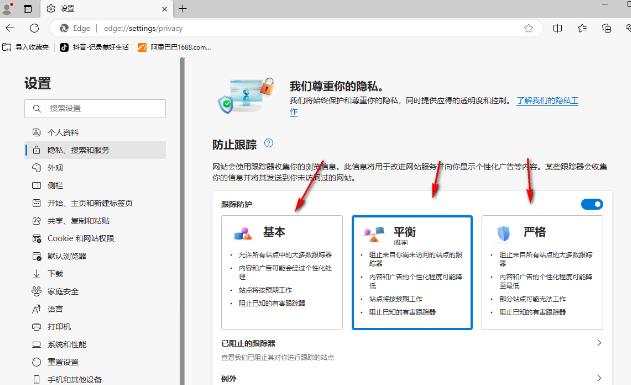Add page to favorites star icon
Screen dimensions: 631x385
(528, 28)
